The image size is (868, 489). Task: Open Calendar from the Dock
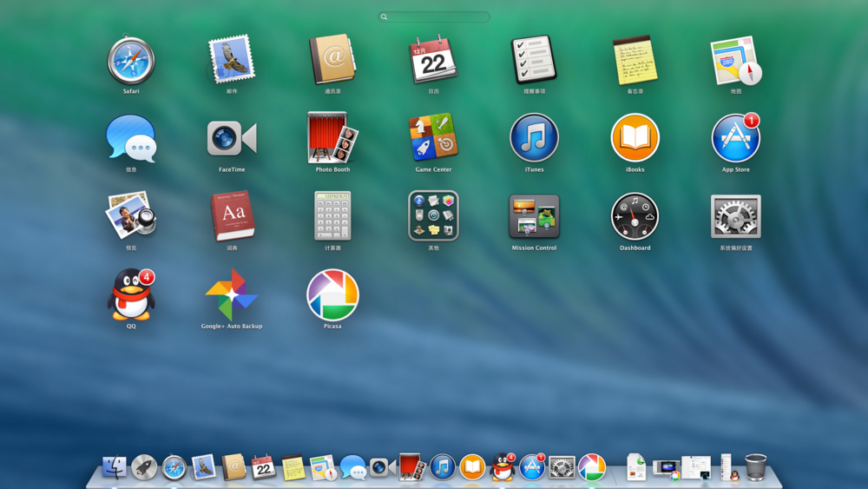[264, 467]
